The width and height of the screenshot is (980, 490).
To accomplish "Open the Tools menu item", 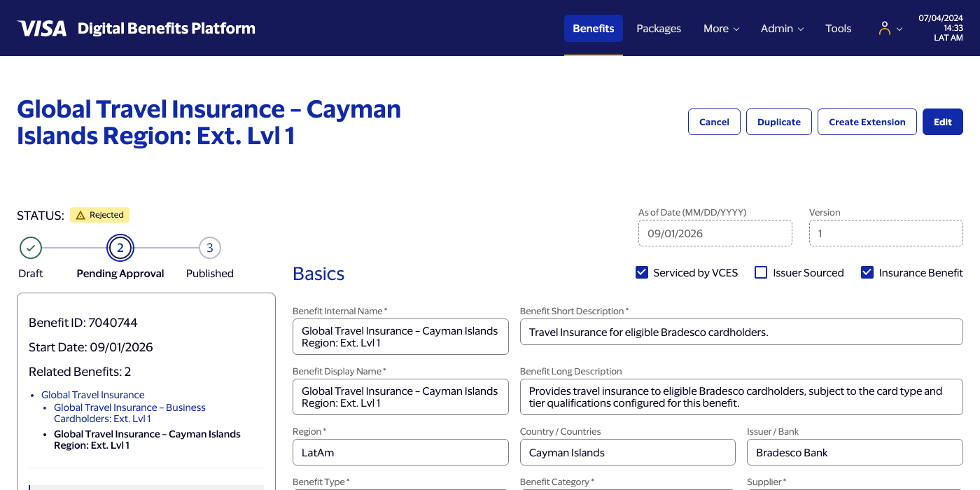I will point(838,29).
